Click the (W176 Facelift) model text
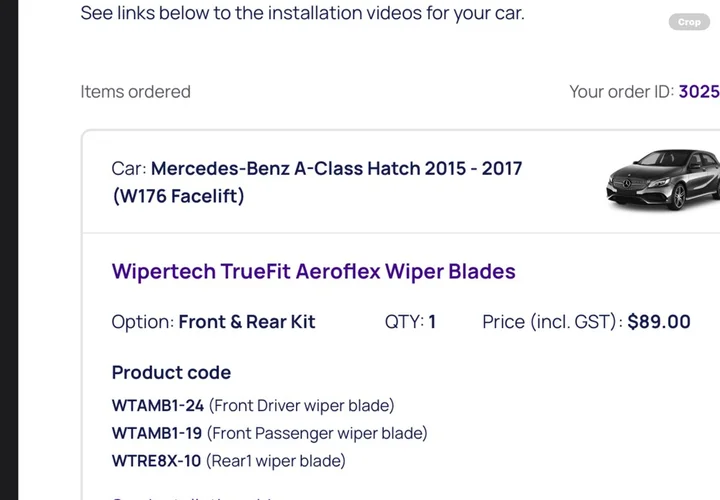The width and height of the screenshot is (720, 500). click(178, 196)
